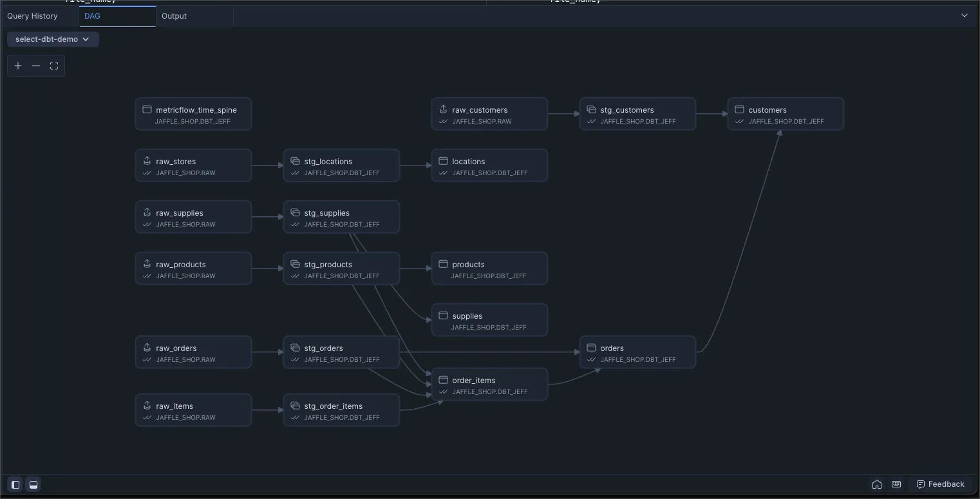Select the raw_supplies node label
The width and height of the screenshot is (980, 499).
point(180,213)
